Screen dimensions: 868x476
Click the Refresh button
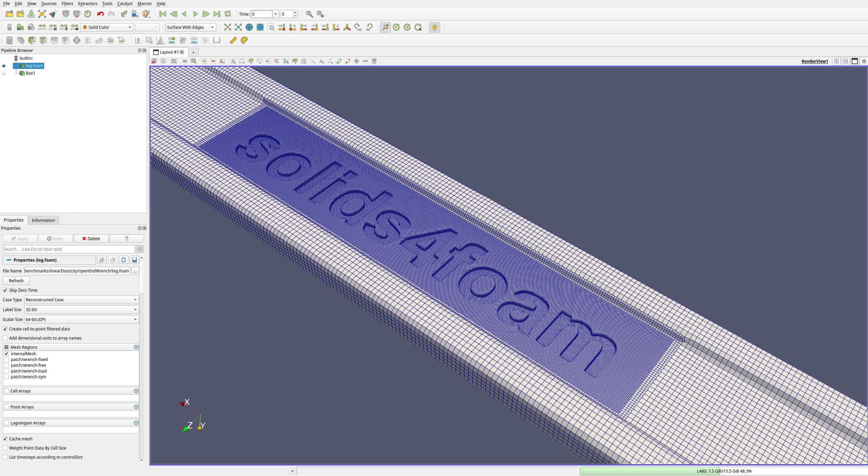[x=16, y=281]
